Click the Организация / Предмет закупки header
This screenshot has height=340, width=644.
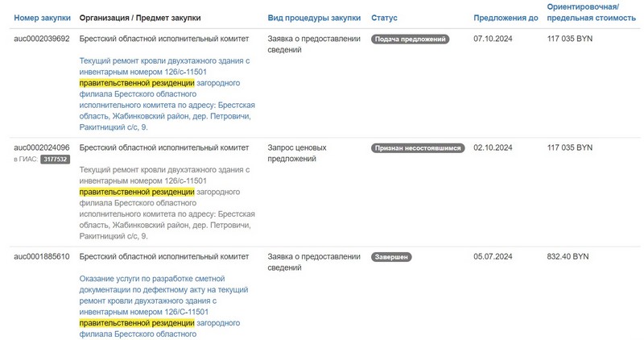[141, 18]
